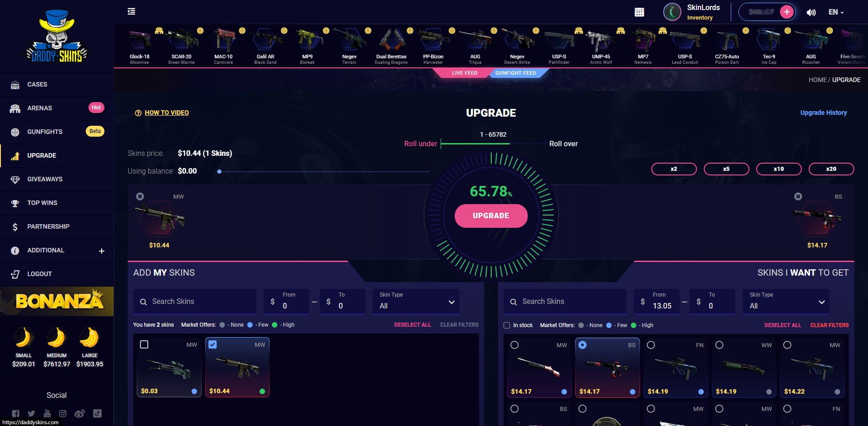The image size is (868, 426).
Task: Open the TikTok social icon
Action: click(x=97, y=414)
